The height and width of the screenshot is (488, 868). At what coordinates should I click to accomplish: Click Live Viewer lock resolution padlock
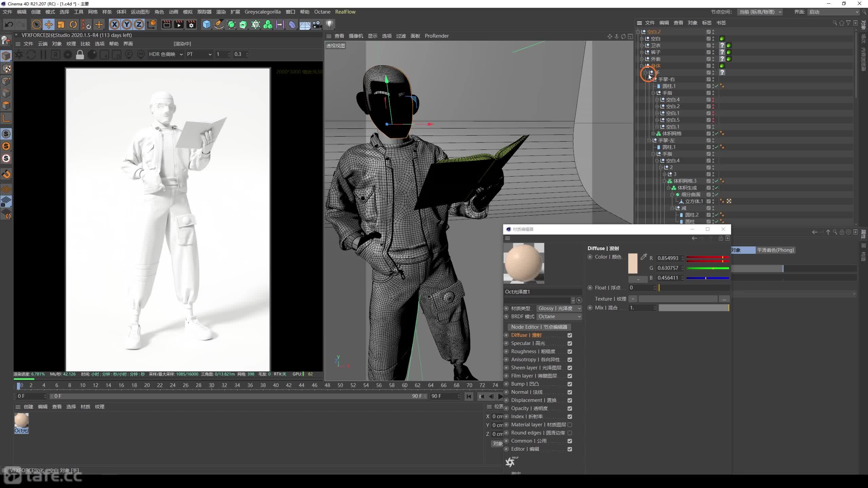click(80, 55)
